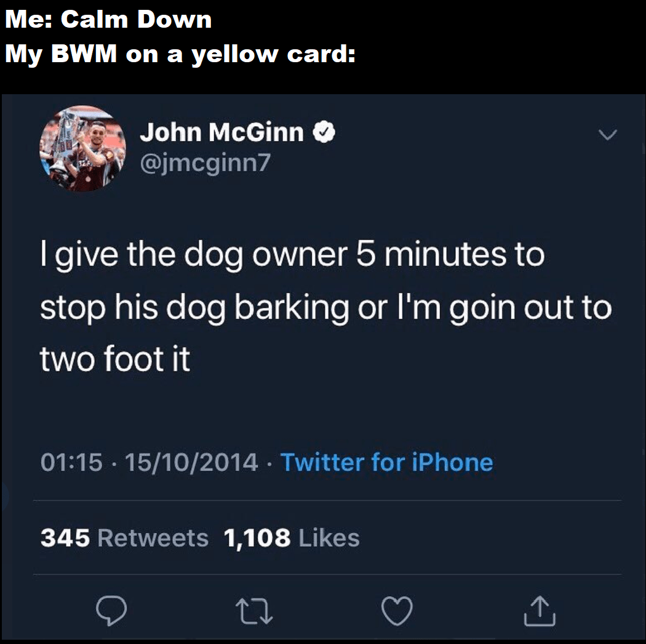Open the @jmcginn7 handle
This screenshot has height=644, width=646.
[x=205, y=164]
